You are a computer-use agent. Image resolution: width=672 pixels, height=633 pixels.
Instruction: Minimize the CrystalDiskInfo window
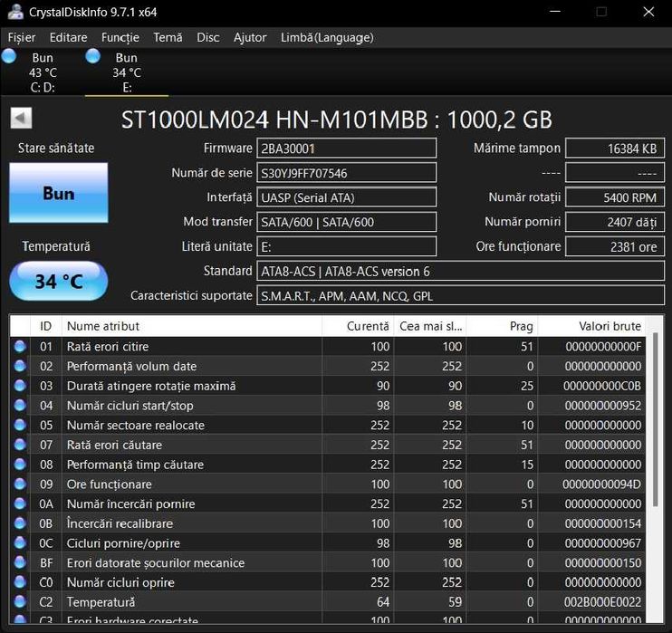(x=555, y=12)
